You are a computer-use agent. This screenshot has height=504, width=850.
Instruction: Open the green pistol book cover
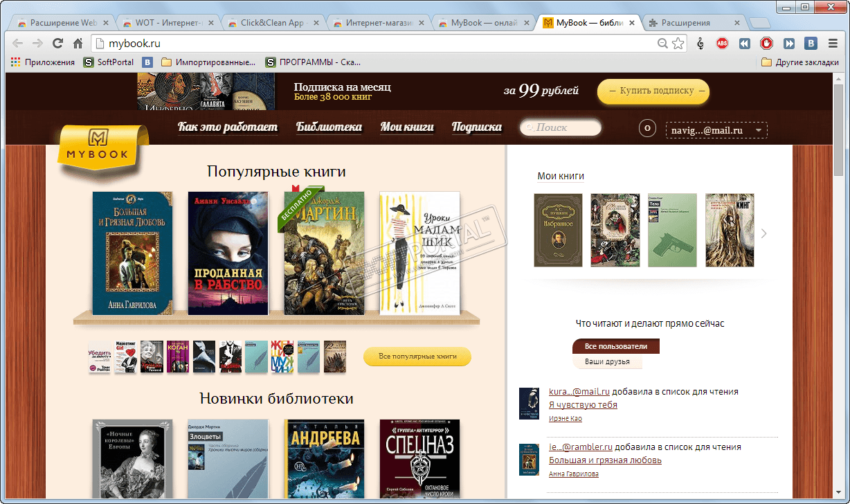(x=672, y=231)
